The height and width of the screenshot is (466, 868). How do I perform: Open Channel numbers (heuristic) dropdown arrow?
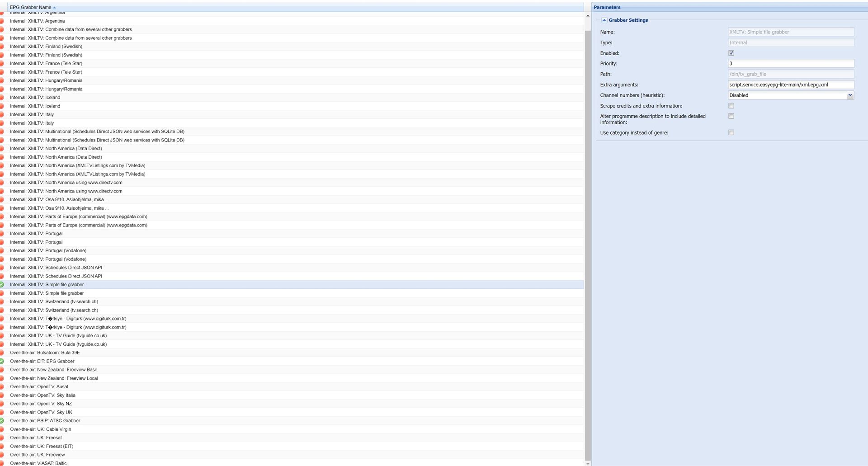click(850, 95)
